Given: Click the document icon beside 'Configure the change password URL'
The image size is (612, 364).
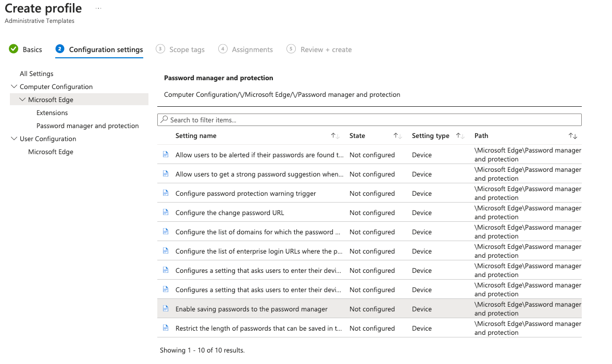Looking at the screenshot, I should 166,212.
